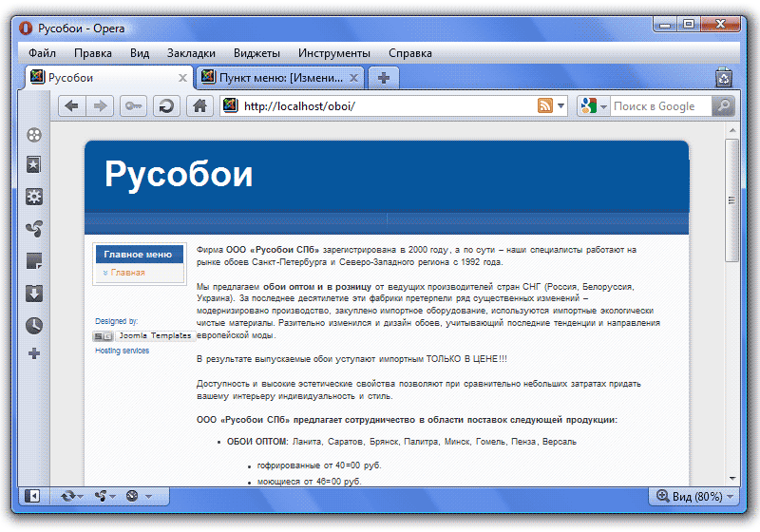
Task: Click the Главная link in main menu
Action: 127,273
